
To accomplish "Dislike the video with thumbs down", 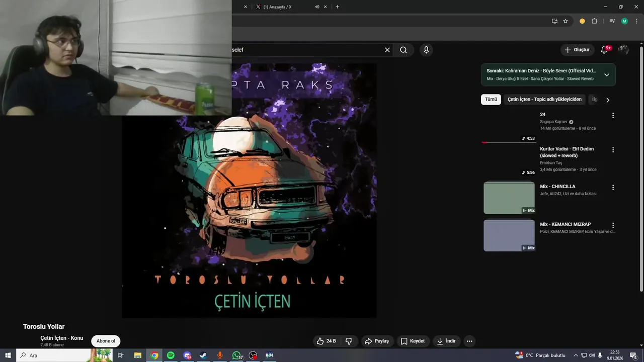I will (349, 341).
